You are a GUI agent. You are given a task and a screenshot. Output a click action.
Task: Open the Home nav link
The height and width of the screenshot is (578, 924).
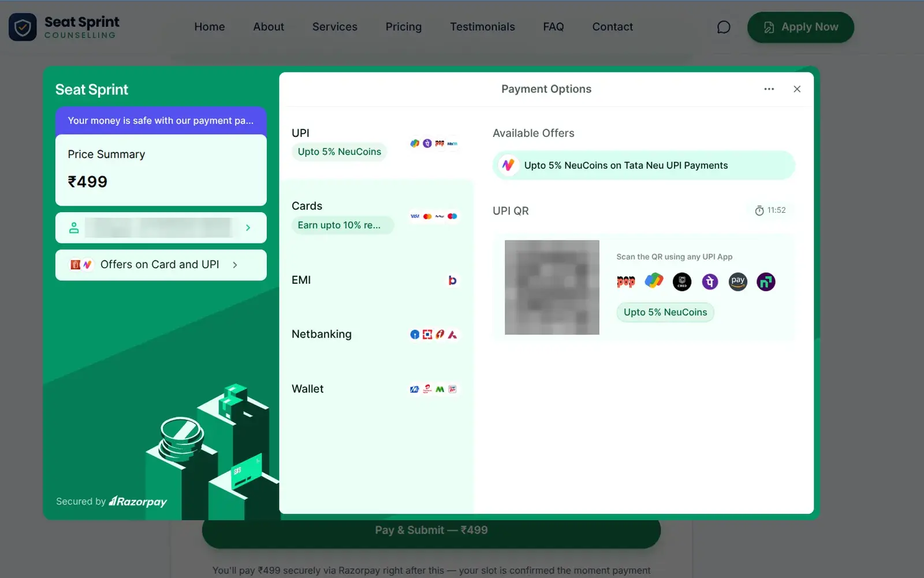210,27
